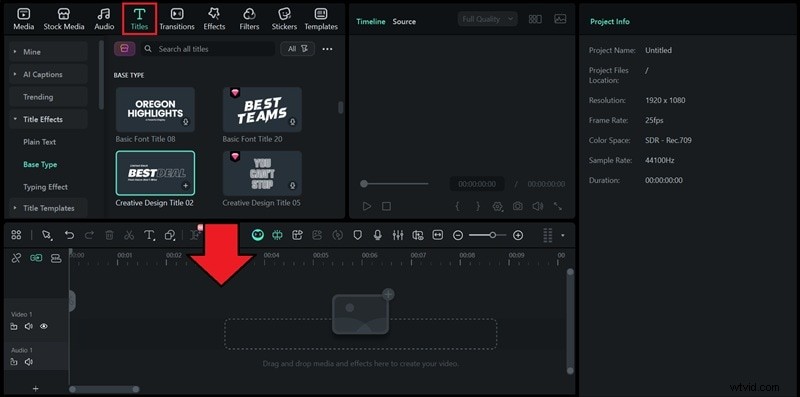Click the Search all titles field
Image resolution: width=800 pixels, height=397 pixels.
[208, 49]
